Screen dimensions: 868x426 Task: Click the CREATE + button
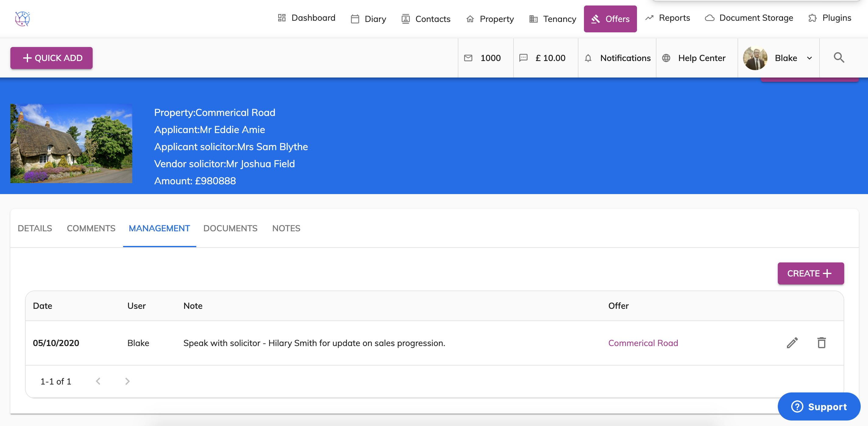pyautogui.click(x=810, y=273)
